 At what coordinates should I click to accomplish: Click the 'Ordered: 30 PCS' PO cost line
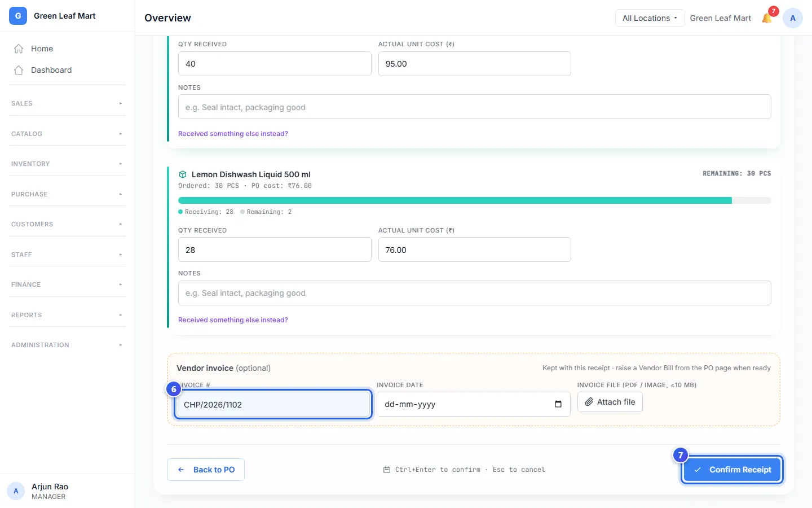click(x=245, y=186)
